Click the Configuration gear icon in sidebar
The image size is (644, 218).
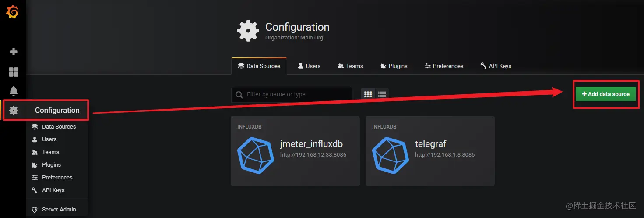click(x=14, y=110)
